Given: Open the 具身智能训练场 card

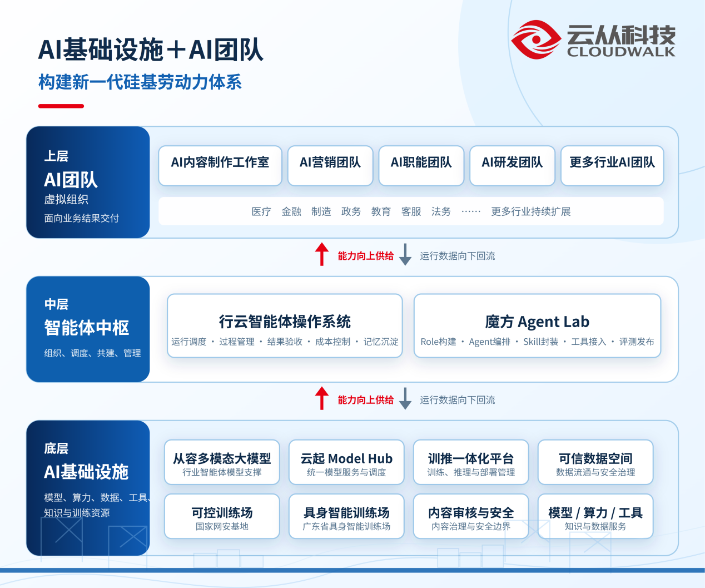Looking at the screenshot, I should pyautogui.click(x=346, y=516).
